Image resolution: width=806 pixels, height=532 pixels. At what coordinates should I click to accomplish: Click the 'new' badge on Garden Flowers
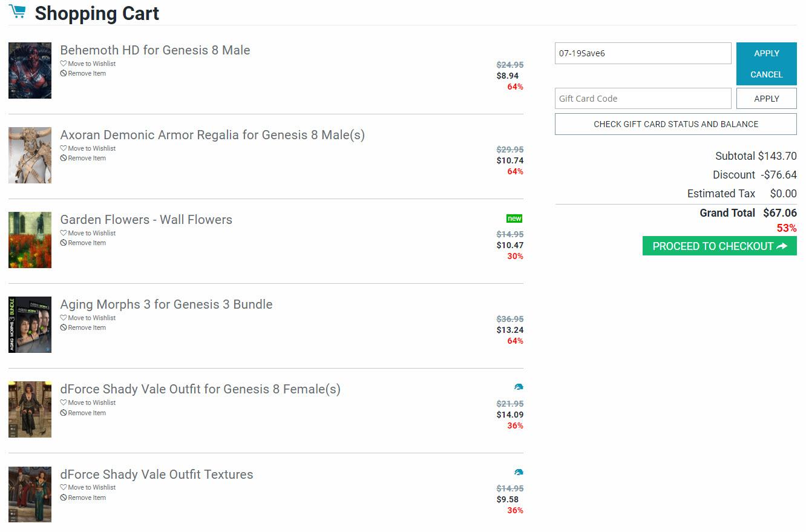[x=514, y=218]
